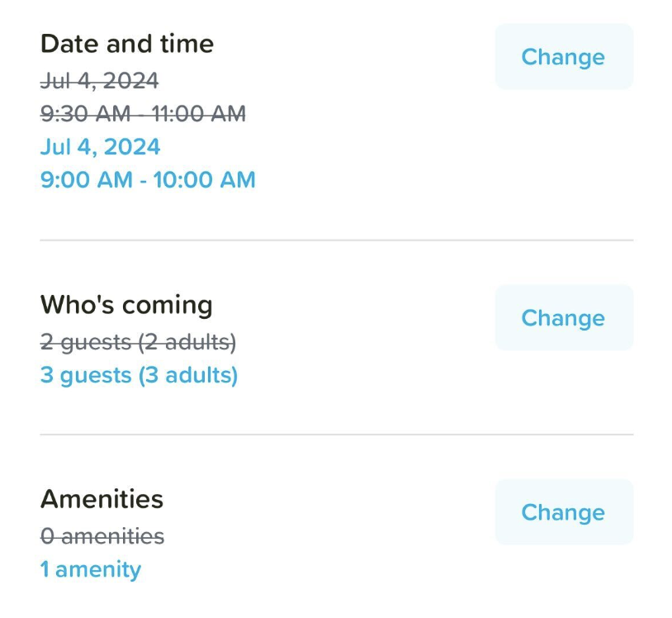Click the divider line above Amenities section

click(x=336, y=435)
